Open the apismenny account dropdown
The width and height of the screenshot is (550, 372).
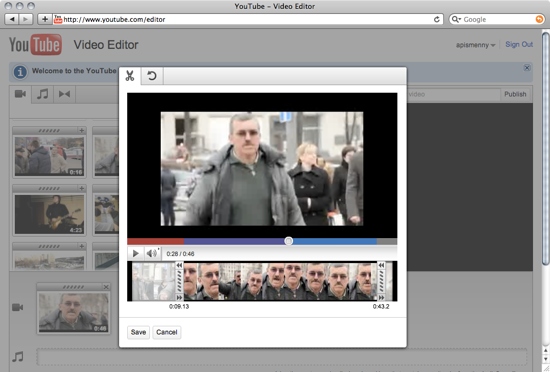[475, 45]
